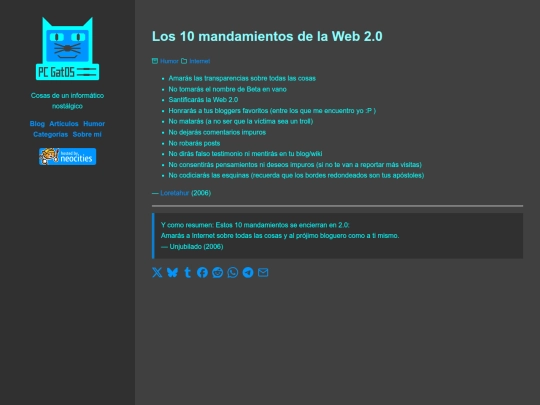Follow the Loretahur author link
The image size is (540, 405).
(175, 193)
